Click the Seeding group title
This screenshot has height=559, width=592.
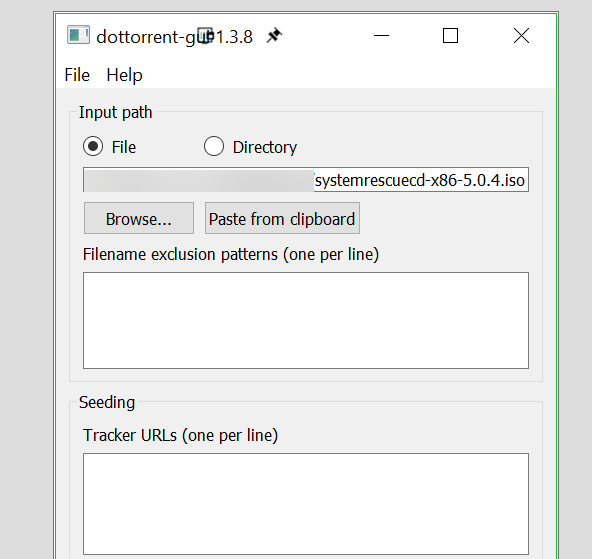pos(107,402)
